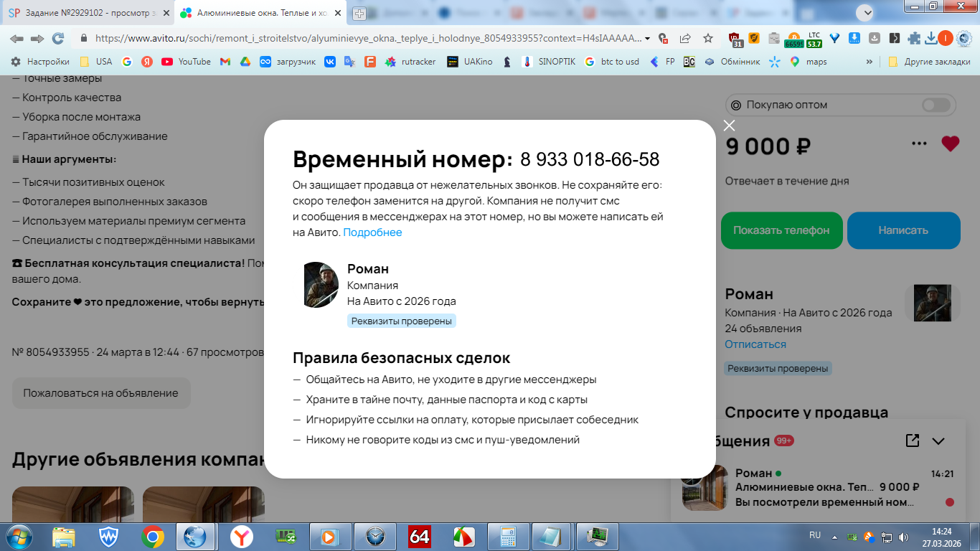This screenshot has width=980, height=551.
Task: Open the 'Обмінник' bookmark
Action: tap(732, 62)
